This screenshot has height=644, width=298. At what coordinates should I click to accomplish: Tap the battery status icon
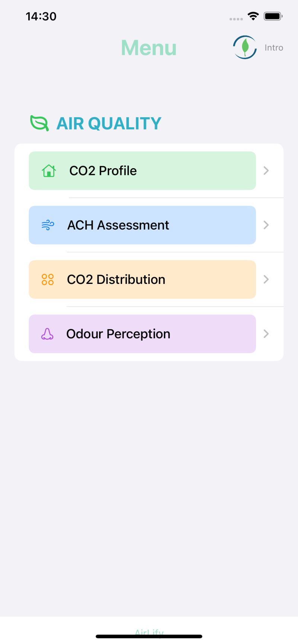[x=273, y=16]
